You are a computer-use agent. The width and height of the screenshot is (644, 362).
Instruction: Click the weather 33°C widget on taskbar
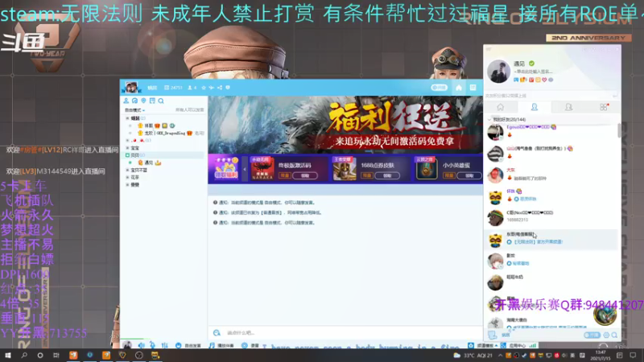(x=473, y=356)
